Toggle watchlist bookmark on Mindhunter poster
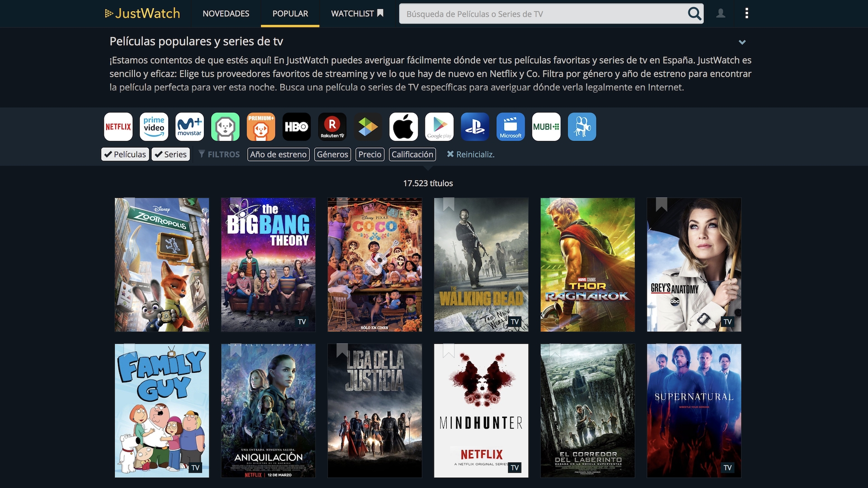Screen dimensions: 868x488 (x=448, y=350)
